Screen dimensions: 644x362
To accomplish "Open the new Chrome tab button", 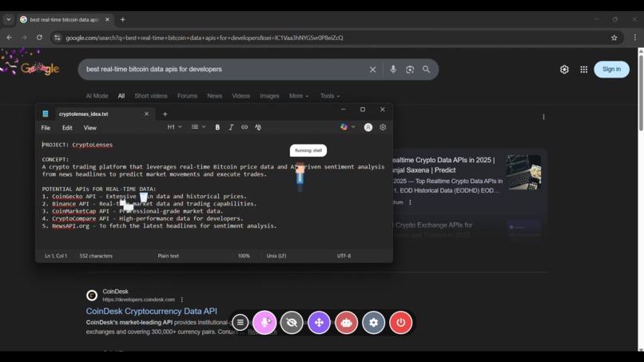I will pos(122,20).
